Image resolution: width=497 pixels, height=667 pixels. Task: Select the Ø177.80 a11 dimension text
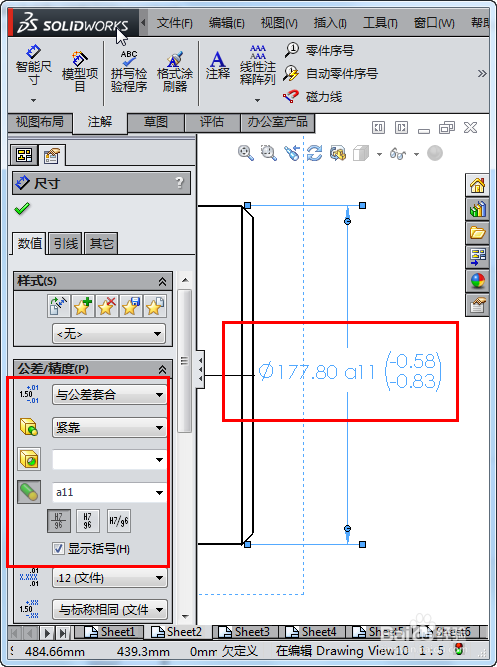317,372
